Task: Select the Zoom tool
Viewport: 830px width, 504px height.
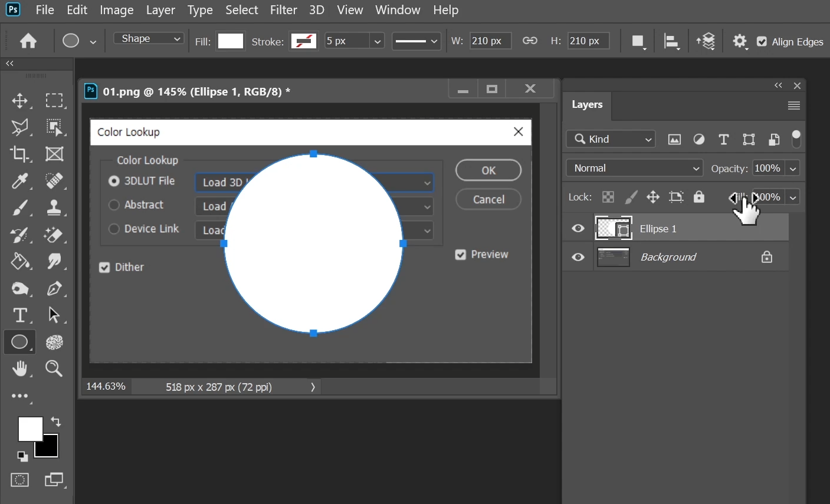Action: pos(54,369)
